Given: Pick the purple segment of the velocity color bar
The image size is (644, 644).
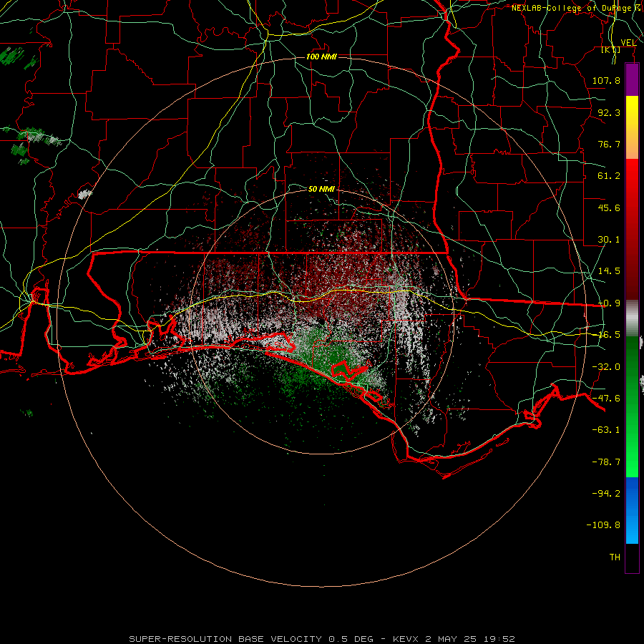Looking at the screenshot, I should 632,80.
